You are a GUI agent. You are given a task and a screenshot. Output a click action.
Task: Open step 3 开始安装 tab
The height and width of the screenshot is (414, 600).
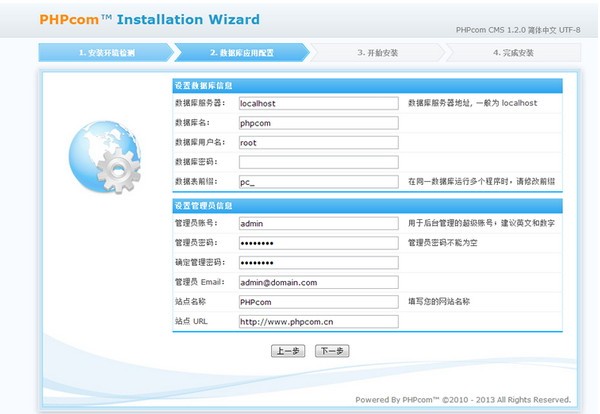pos(377,52)
